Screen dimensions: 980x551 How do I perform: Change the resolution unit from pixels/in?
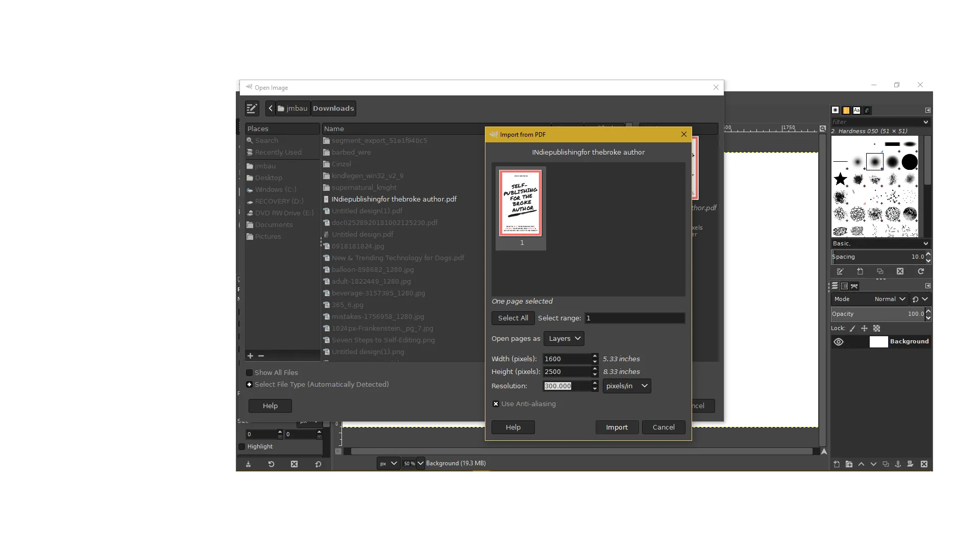click(626, 386)
